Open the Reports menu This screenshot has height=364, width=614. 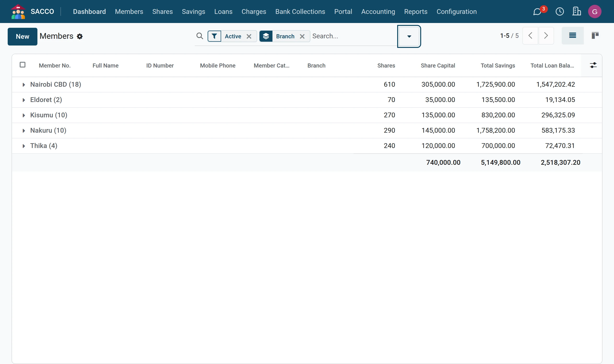pyautogui.click(x=416, y=11)
